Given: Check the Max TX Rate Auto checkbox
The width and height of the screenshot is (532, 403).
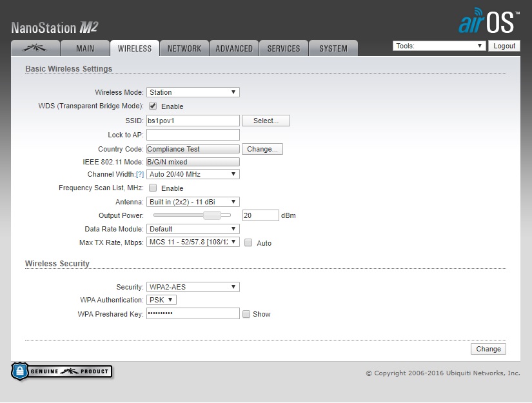Looking at the screenshot, I should [248, 242].
